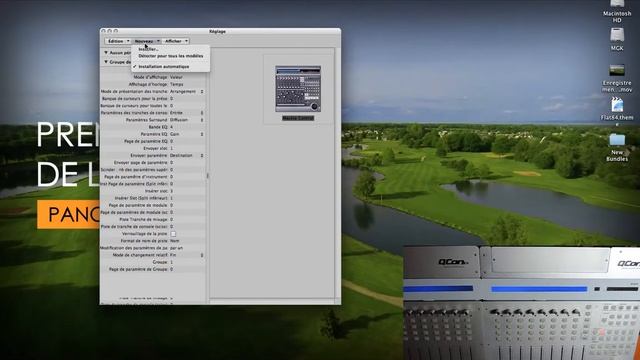Open the Paramètre EQ Gain popup
This screenshot has width=640, height=360.
pos(187,134)
